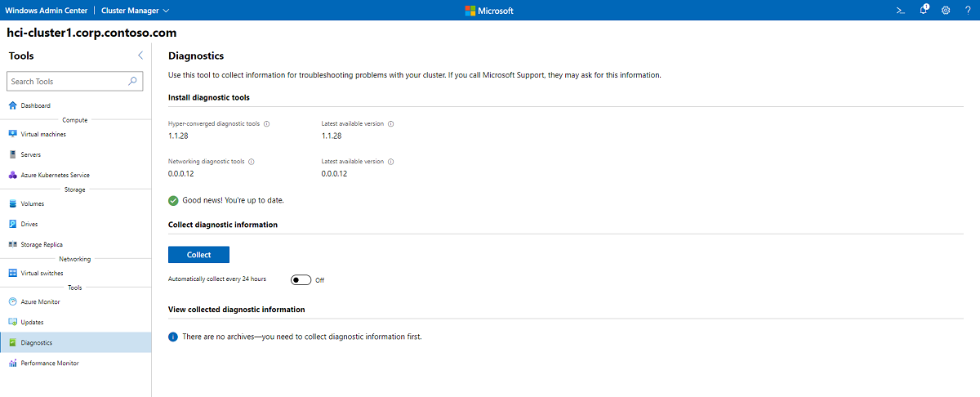Open Dashboard in the tools list
This screenshot has width=980, height=397.
pos(75,105)
